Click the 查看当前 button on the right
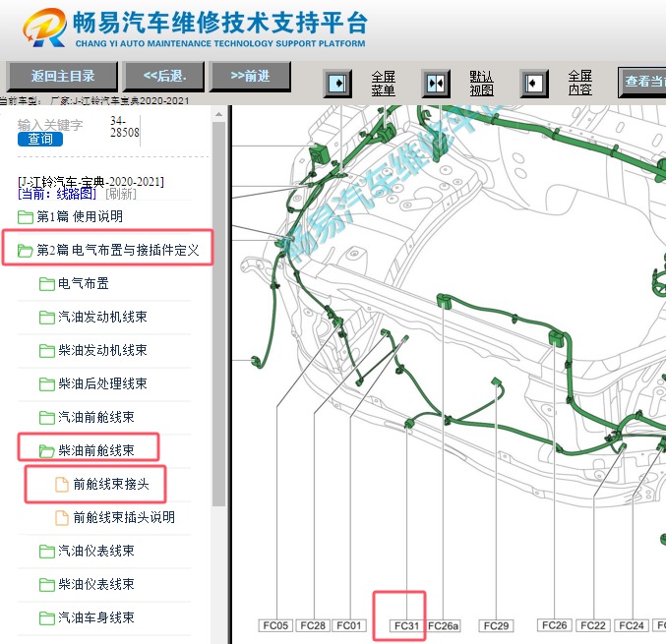 pyautogui.click(x=642, y=82)
